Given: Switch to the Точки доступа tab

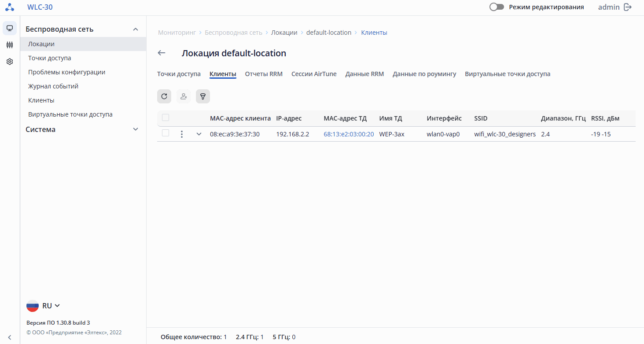Looking at the screenshot, I should click(x=179, y=74).
